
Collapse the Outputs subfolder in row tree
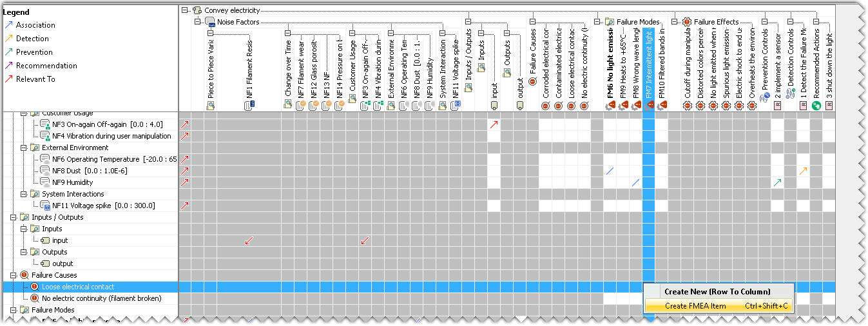(x=24, y=252)
